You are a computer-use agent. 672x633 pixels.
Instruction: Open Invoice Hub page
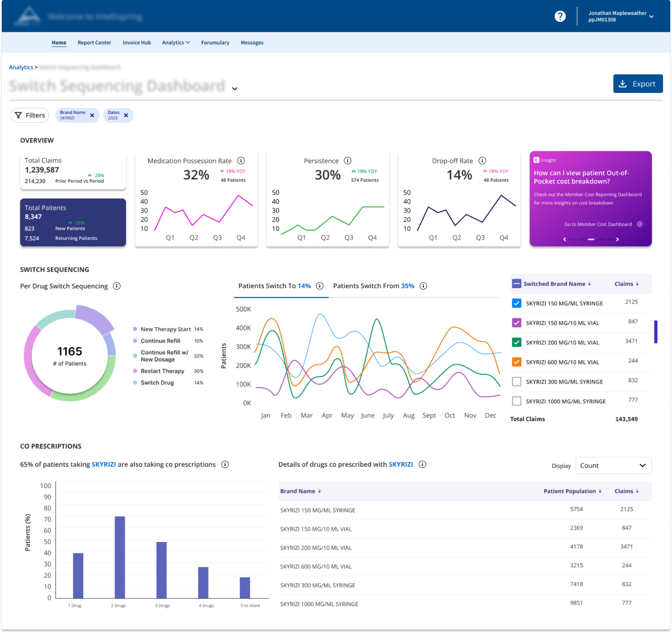[x=137, y=43]
